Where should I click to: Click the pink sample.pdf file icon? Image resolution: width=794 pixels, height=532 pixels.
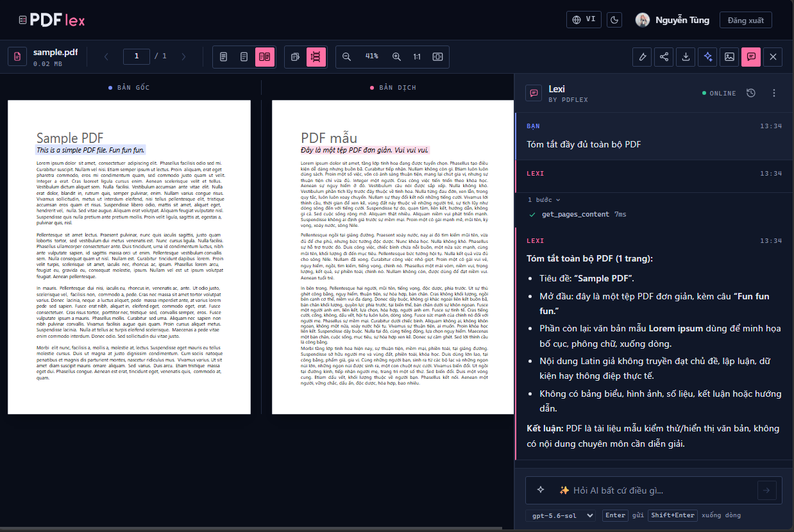(x=17, y=57)
